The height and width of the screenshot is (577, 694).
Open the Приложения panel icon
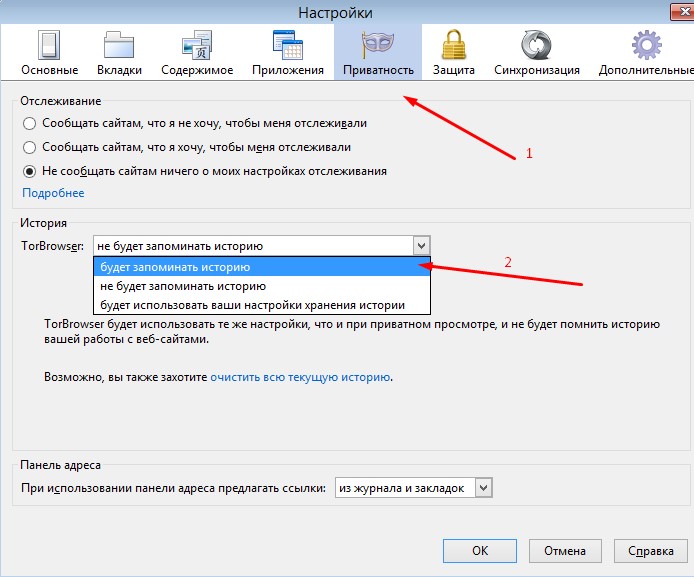point(288,47)
